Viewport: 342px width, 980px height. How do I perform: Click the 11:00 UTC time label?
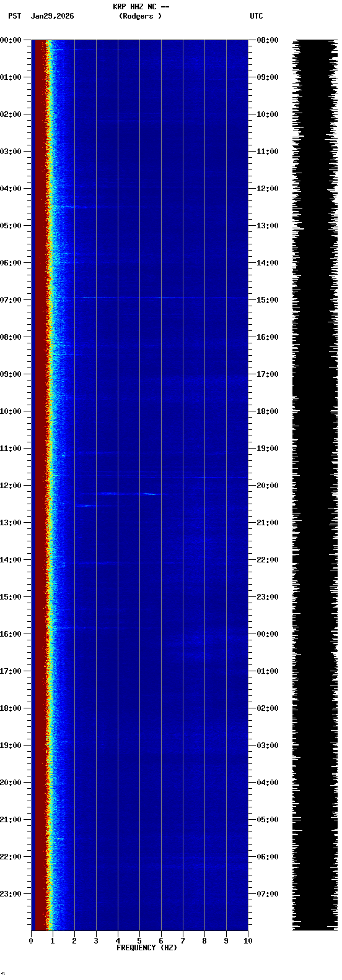point(268,152)
